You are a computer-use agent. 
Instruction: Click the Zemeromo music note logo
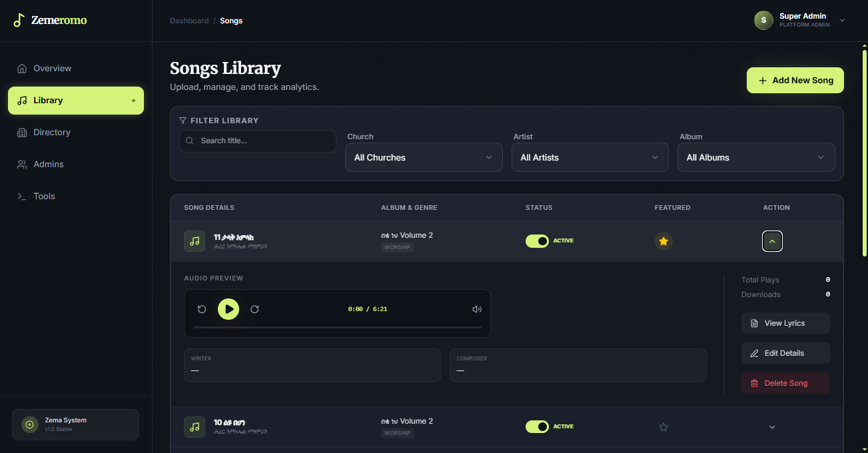(x=19, y=20)
